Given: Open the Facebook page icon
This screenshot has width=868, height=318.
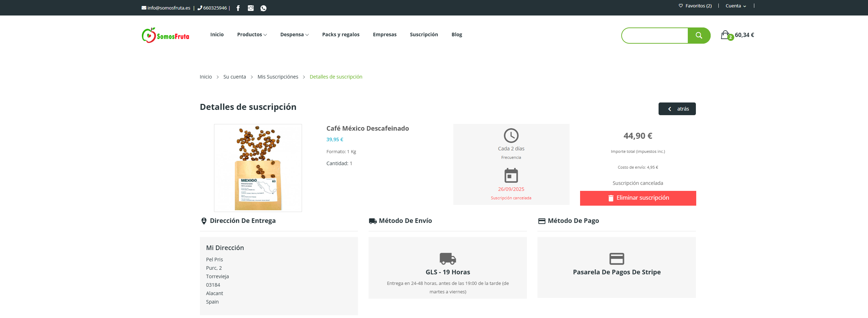Looking at the screenshot, I should tap(238, 8).
